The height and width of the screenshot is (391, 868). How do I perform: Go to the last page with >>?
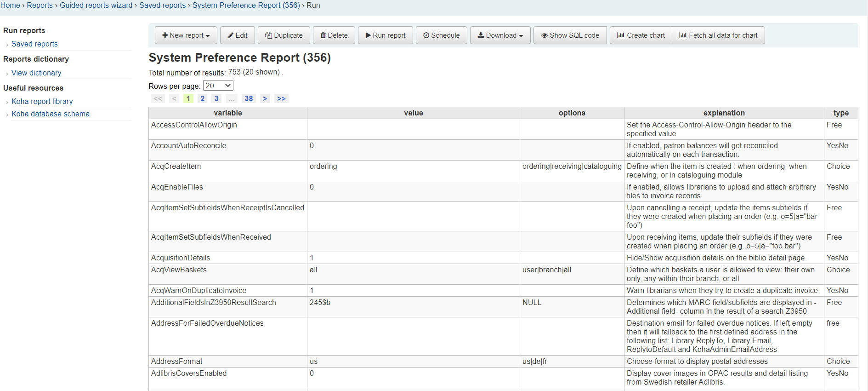281,98
